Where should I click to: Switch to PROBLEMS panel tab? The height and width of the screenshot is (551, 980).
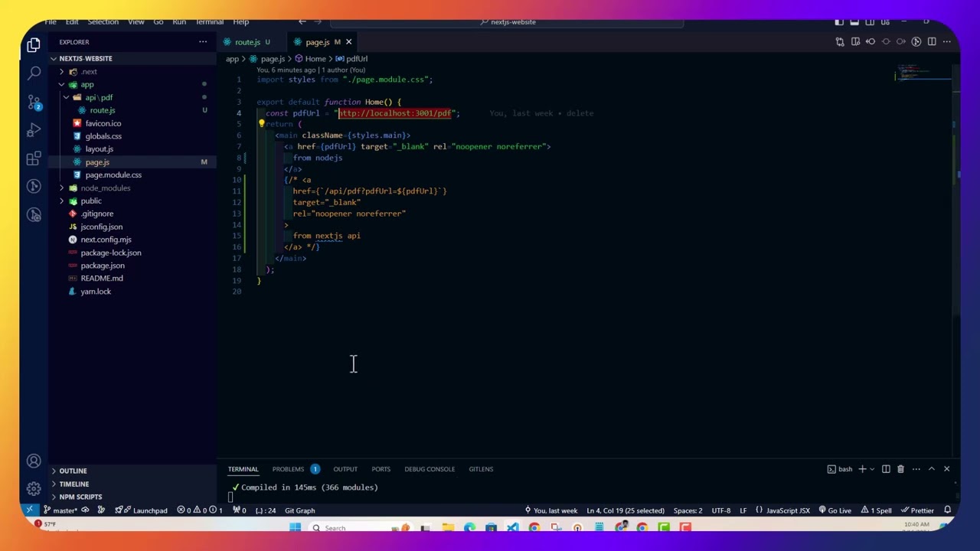coord(288,469)
